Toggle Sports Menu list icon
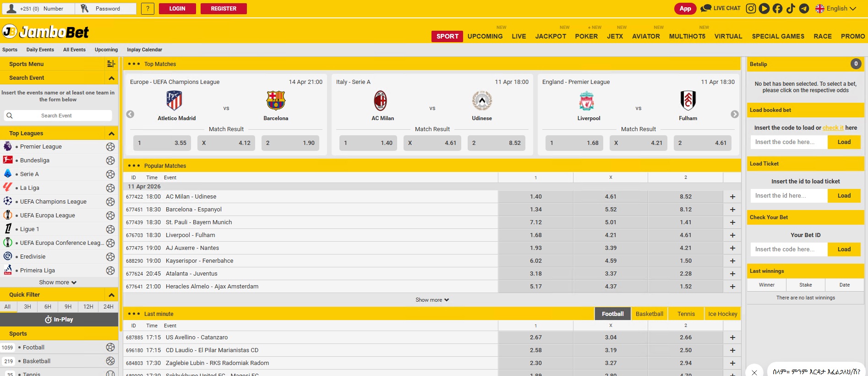Image resolution: width=868 pixels, height=376 pixels. tap(111, 64)
